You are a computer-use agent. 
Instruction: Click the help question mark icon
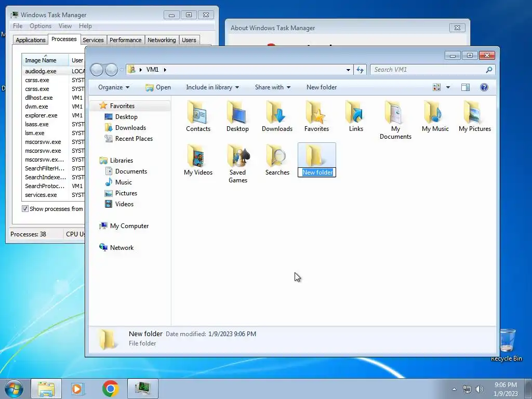tap(484, 87)
